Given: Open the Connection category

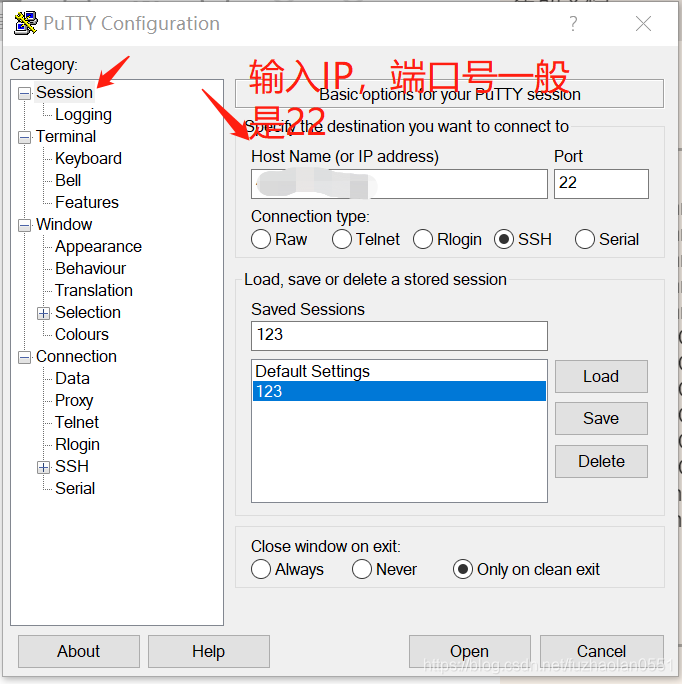Looking at the screenshot, I should coord(76,357).
